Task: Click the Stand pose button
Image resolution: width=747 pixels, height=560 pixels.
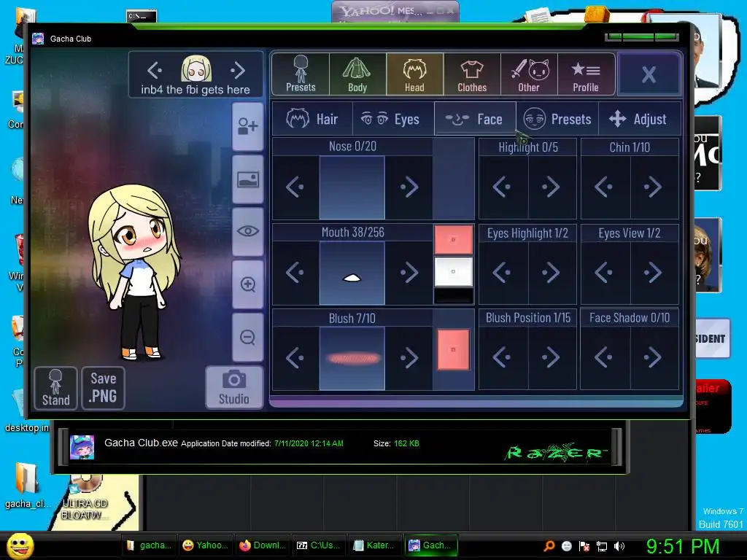Action: tap(55, 388)
